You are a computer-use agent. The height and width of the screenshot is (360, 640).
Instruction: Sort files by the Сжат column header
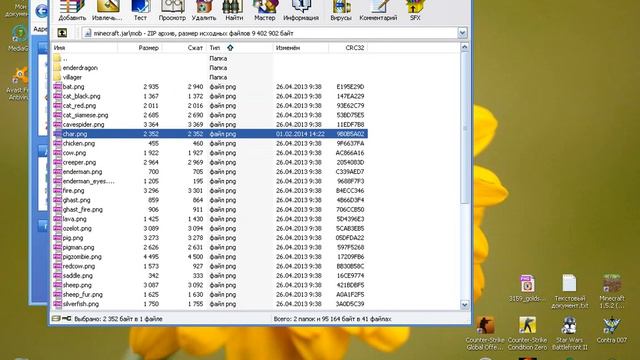184,48
